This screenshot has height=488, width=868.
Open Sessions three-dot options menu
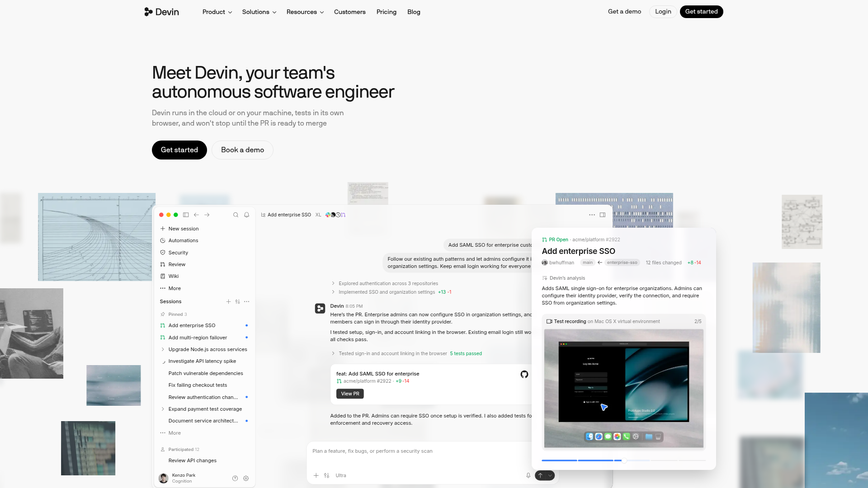click(247, 302)
